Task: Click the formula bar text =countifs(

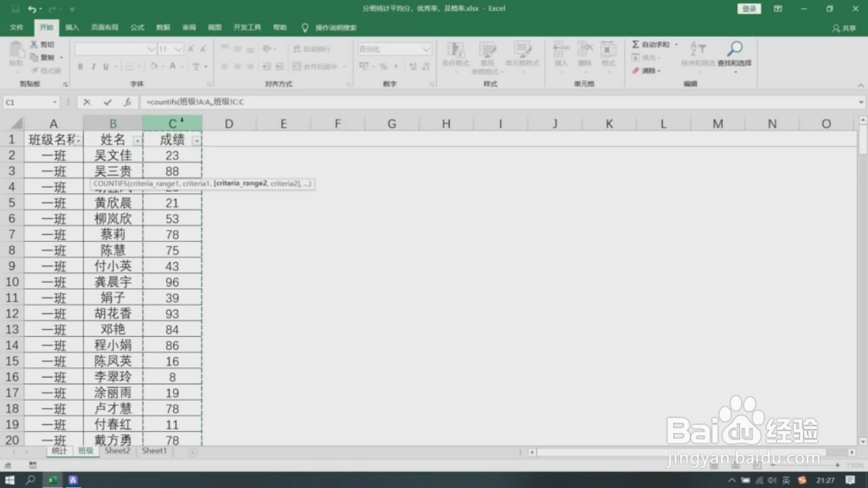Action: point(161,102)
